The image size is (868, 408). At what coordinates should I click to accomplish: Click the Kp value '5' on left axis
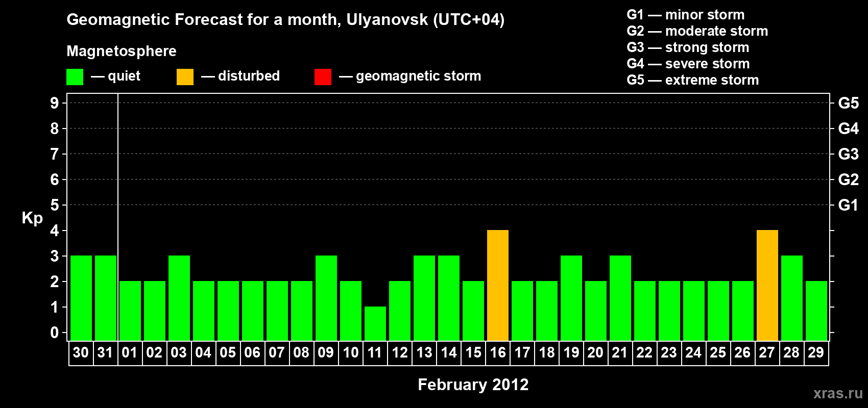[x=55, y=205]
